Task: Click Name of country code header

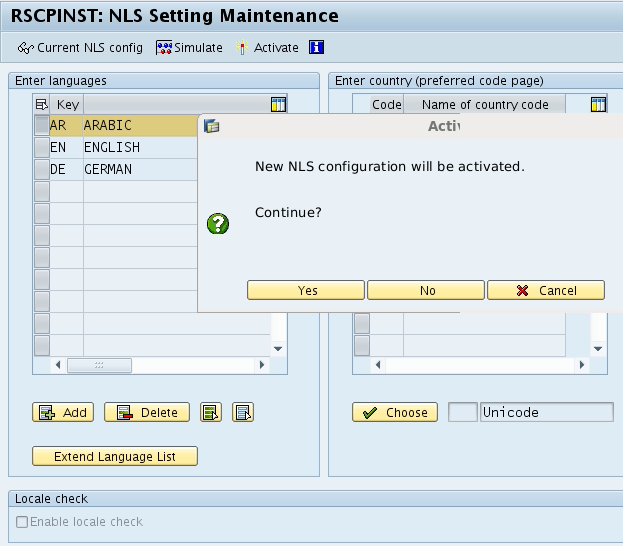Action: point(485,105)
